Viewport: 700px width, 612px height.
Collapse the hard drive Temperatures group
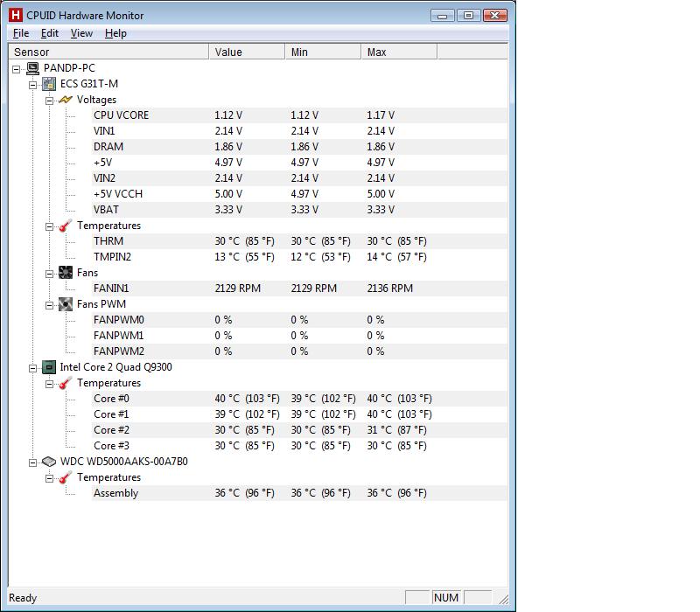(49, 478)
